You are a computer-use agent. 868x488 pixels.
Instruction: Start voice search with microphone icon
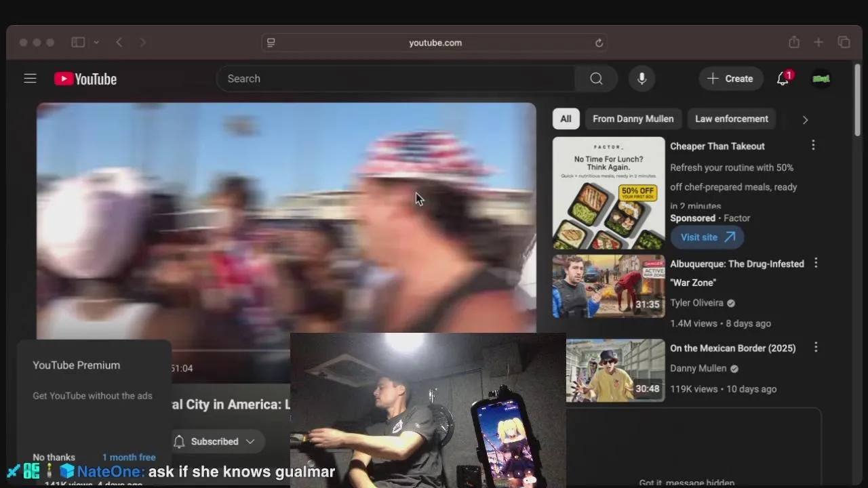click(642, 79)
